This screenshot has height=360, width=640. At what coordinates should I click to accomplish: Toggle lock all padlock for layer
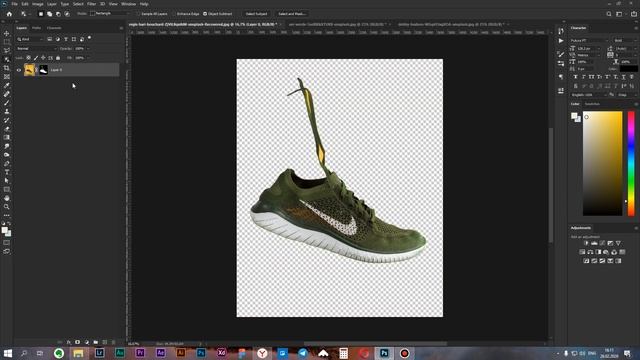[x=58, y=58]
